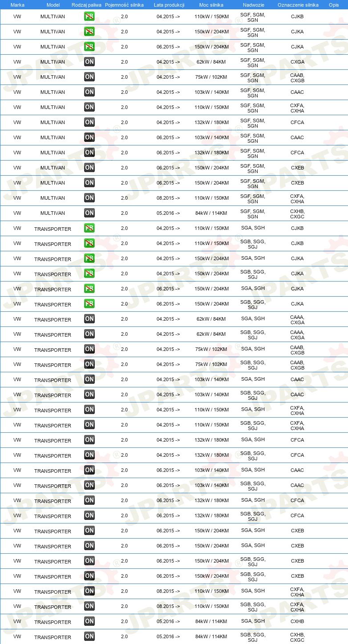Click MULTIVAN in the 75kW / 102KM row

coord(53,77)
